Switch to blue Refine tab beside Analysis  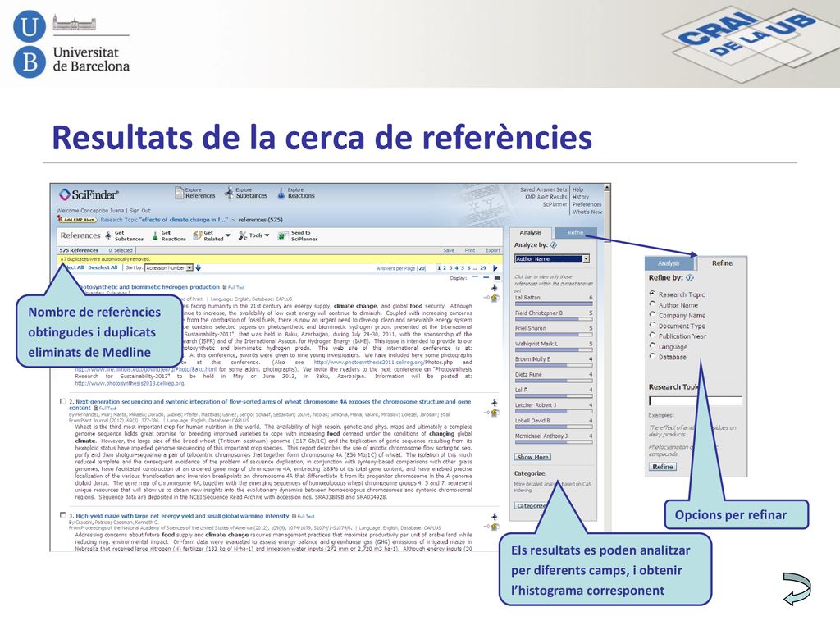[575, 232]
